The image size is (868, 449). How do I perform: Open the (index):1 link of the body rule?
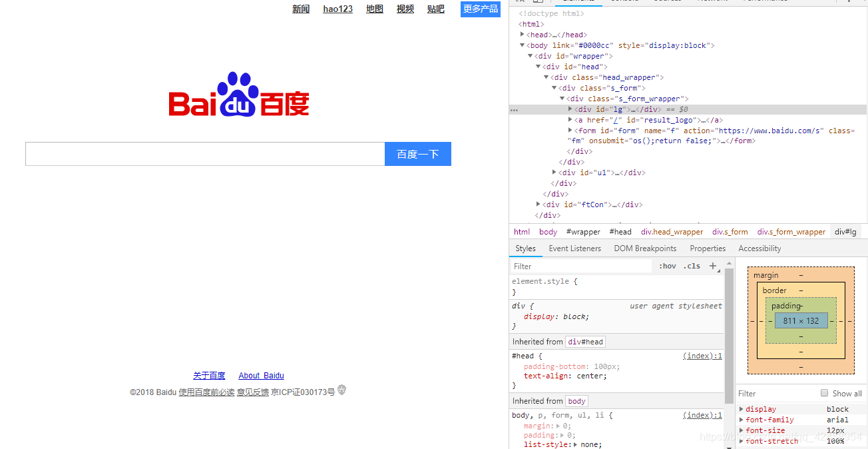coord(702,415)
